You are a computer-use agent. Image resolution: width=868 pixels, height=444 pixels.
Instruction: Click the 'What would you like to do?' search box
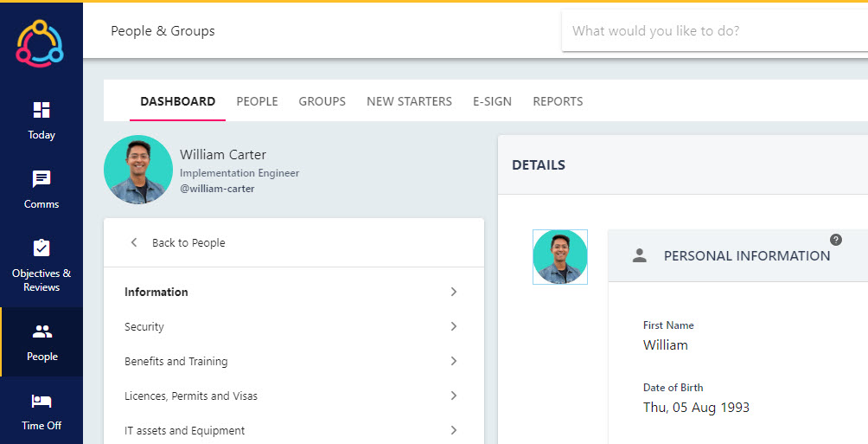click(714, 31)
